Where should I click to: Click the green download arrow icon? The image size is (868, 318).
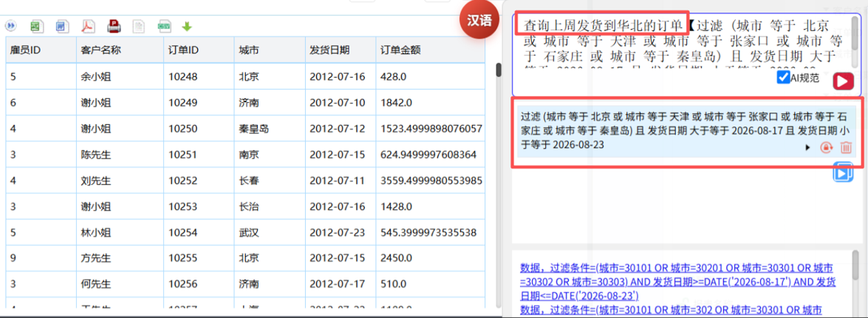(187, 26)
